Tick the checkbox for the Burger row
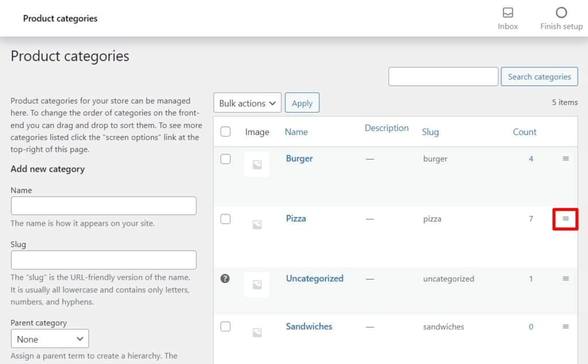Viewport: 588px width, 364px height. pos(225,158)
